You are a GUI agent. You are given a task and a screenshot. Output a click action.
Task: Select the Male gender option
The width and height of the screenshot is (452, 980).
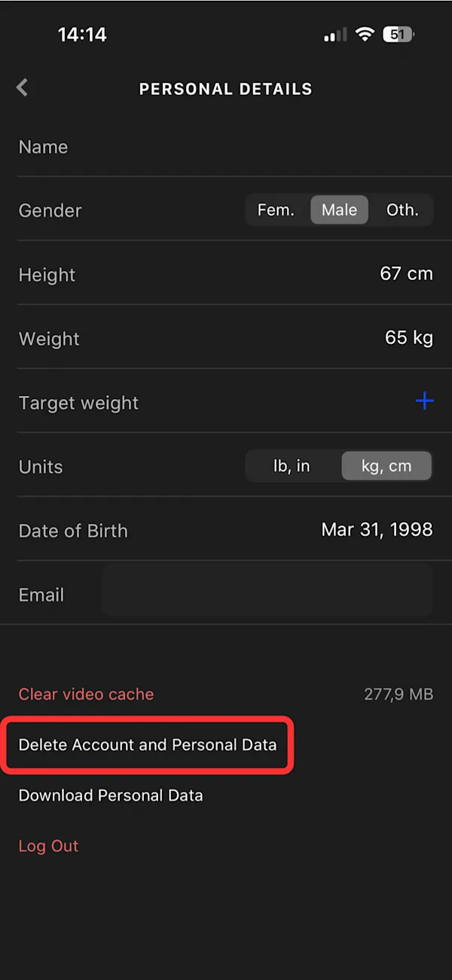pos(339,210)
